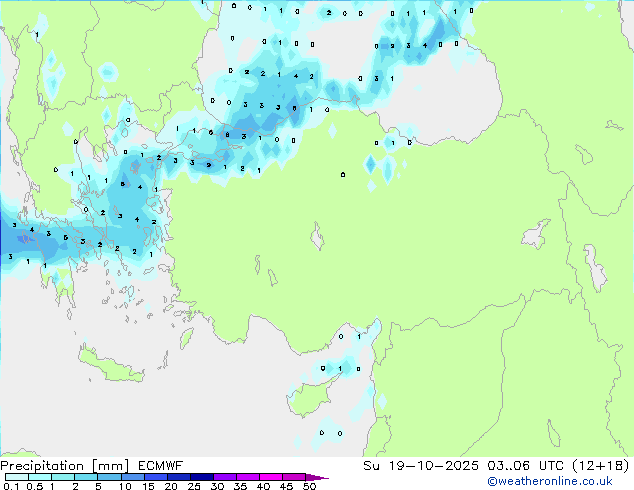Click the legend value label '25'
The height and width of the screenshot is (490, 634).
click(x=194, y=486)
